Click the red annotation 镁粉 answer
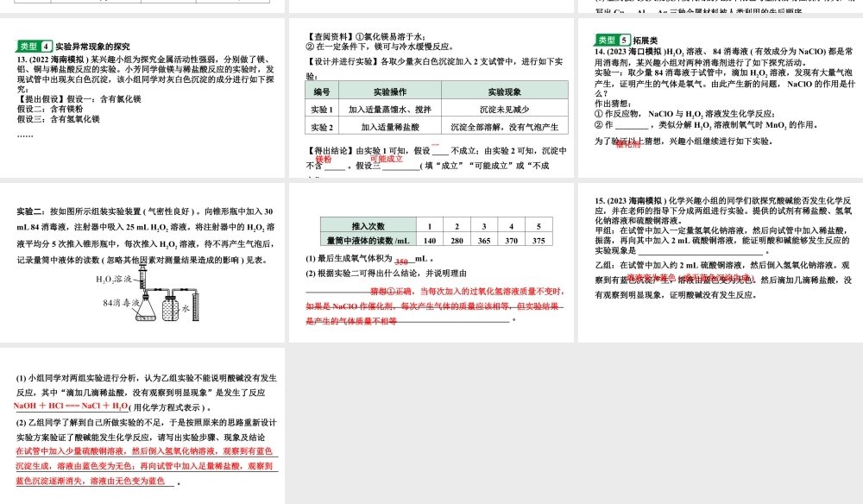This screenshot has height=504, width=863. click(x=323, y=158)
